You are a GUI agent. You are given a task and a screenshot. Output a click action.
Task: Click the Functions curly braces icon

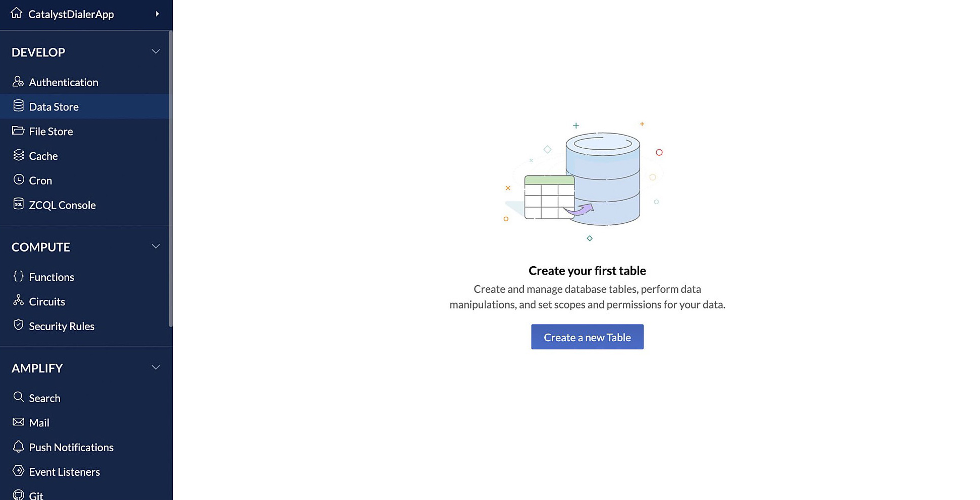[18, 276]
